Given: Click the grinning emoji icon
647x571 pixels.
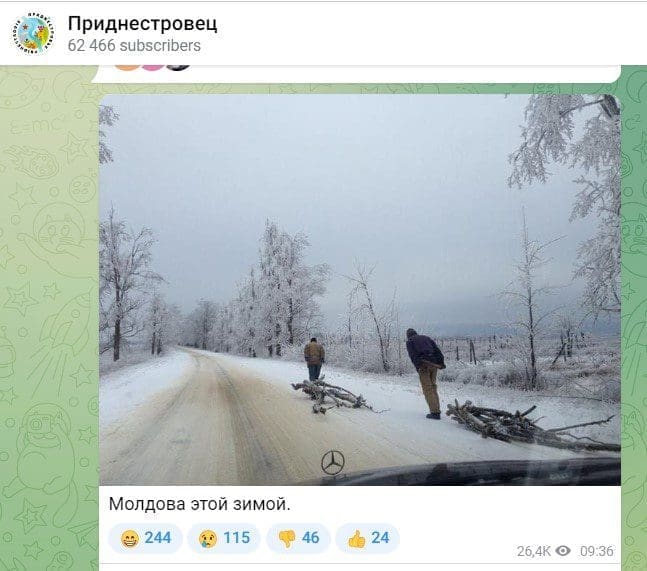Looking at the screenshot, I should click(x=130, y=539).
